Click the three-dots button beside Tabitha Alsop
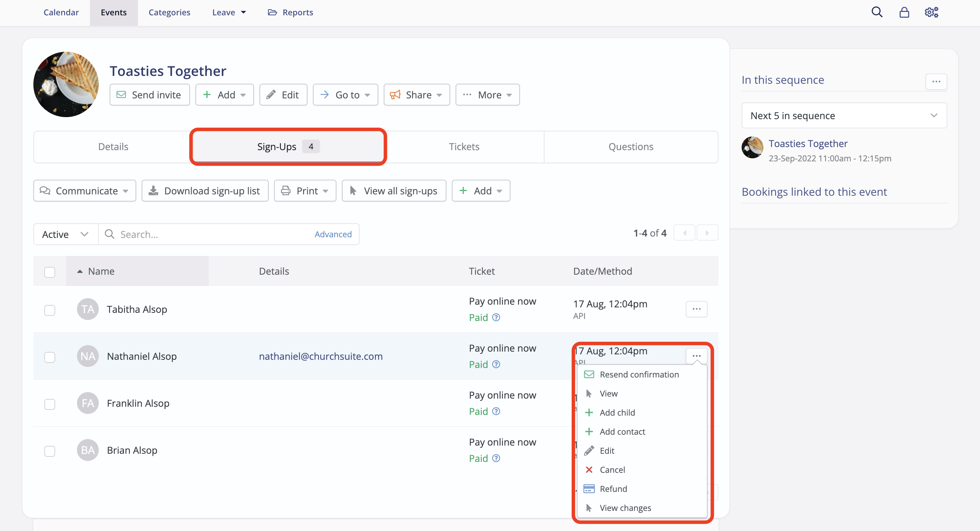980x531 pixels. 696,309
